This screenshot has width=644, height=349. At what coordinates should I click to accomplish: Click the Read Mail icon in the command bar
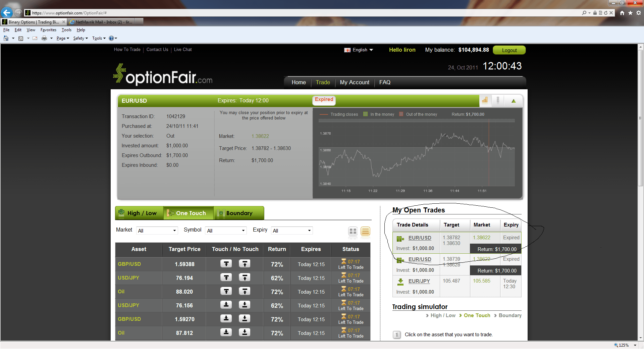point(35,38)
